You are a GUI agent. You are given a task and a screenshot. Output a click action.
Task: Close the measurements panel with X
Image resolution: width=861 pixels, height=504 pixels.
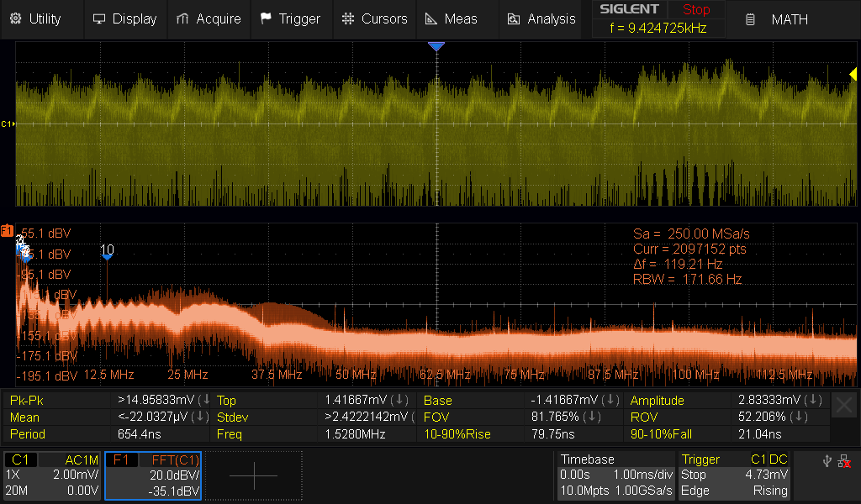tap(844, 407)
